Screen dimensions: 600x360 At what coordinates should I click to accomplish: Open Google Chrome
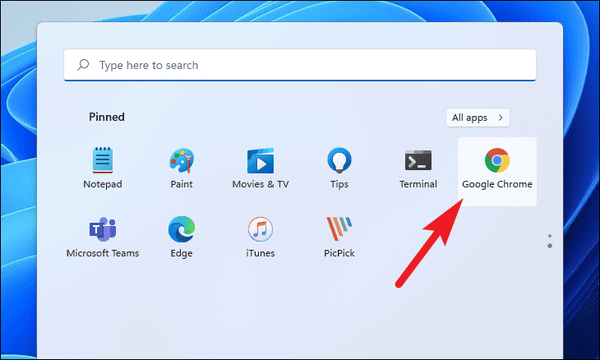click(497, 171)
